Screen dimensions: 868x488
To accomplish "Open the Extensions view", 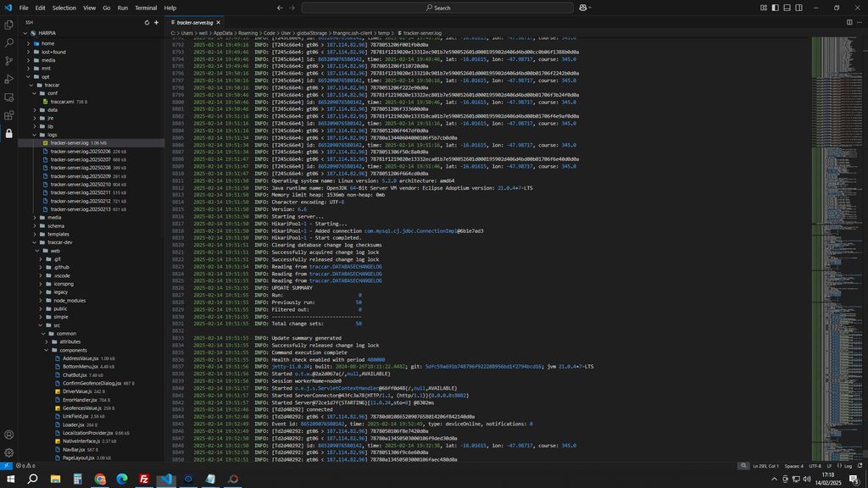I will coord(8,114).
